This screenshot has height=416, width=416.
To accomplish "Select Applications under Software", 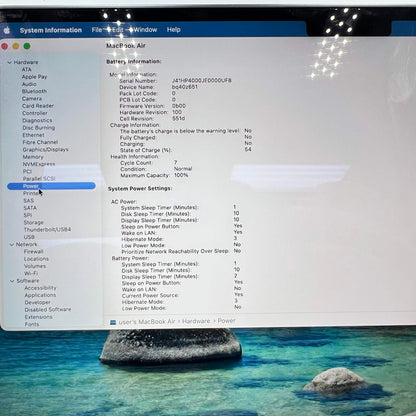I will click(40, 295).
